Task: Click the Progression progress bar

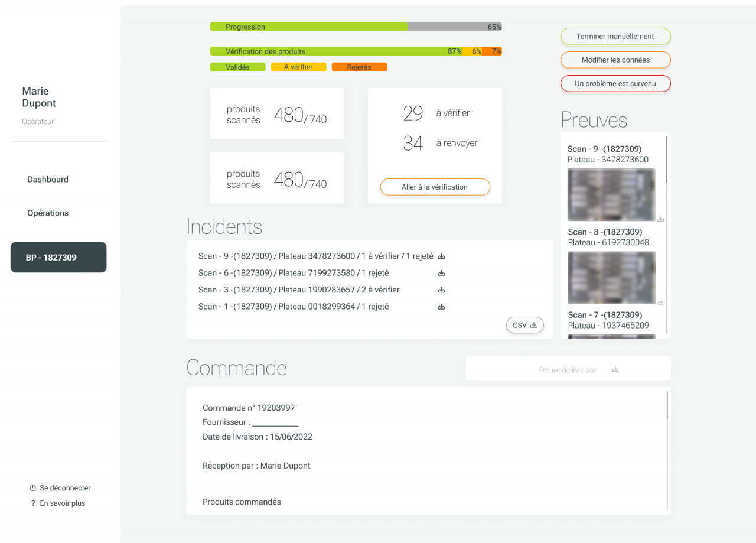Action: pyautogui.click(x=354, y=27)
